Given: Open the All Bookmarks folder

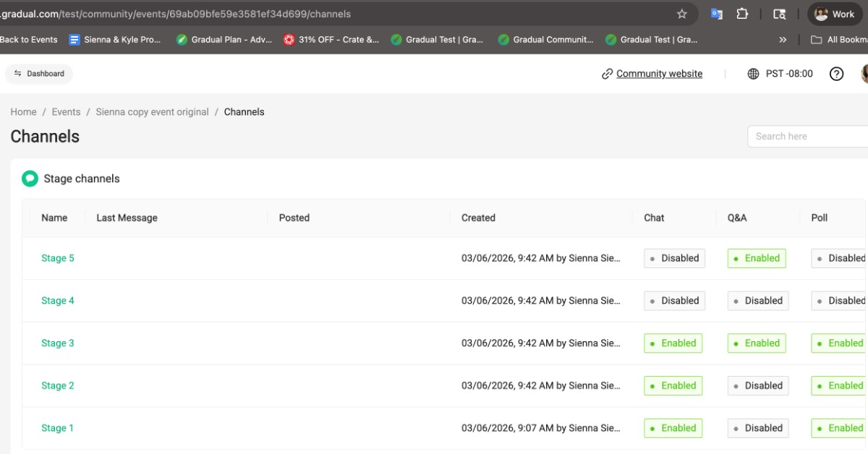Looking at the screenshot, I should pos(839,40).
